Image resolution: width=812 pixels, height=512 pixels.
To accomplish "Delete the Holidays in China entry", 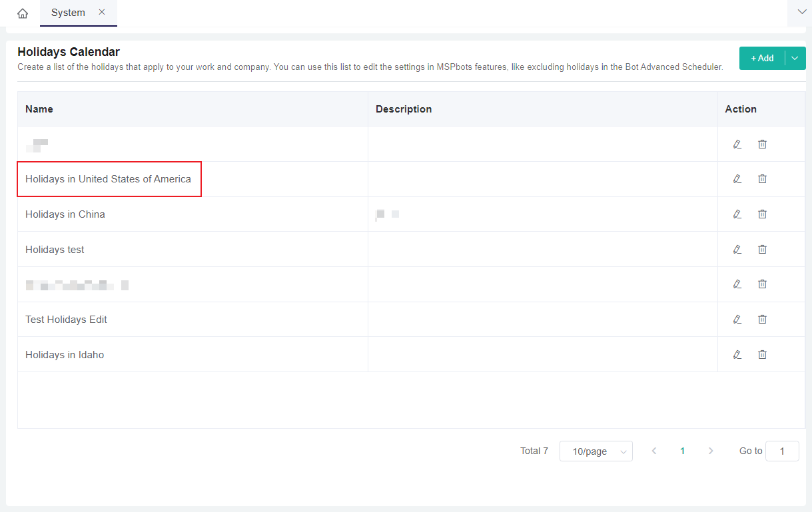I will (762, 214).
